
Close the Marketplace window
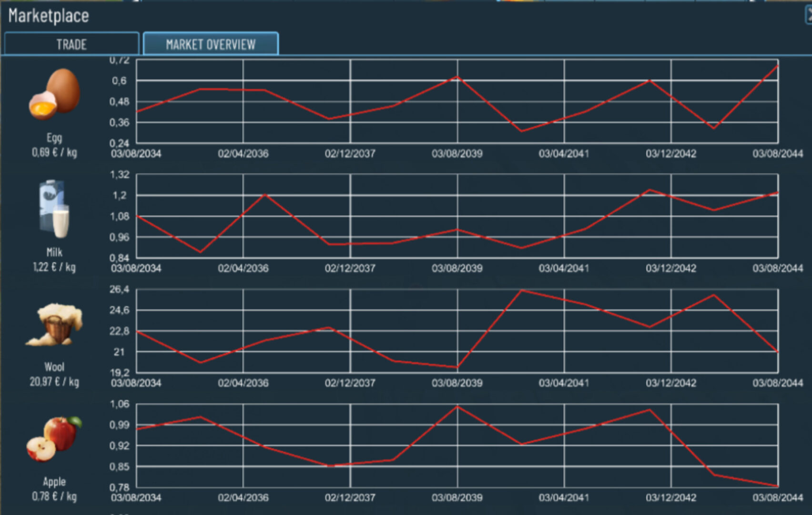(808, 16)
